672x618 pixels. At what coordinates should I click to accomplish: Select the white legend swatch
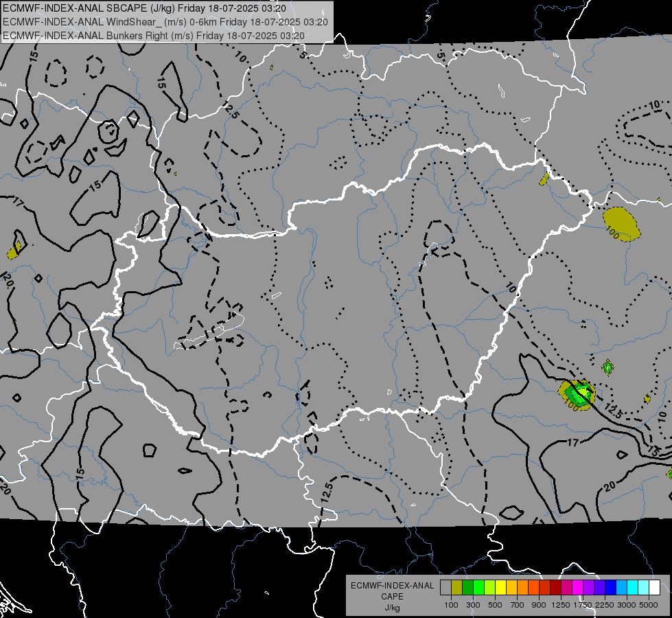[x=654, y=587]
